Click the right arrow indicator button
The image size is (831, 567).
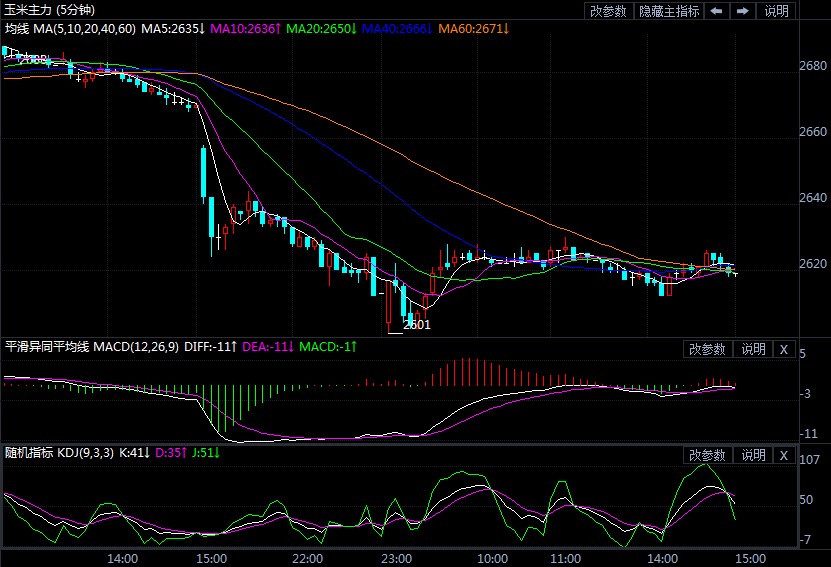click(743, 11)
